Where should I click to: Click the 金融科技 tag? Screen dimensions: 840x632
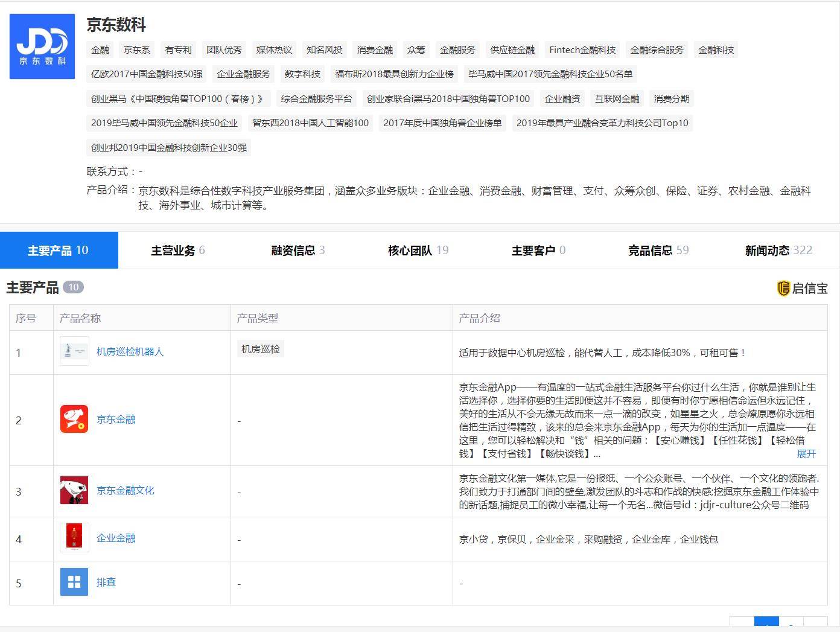coord(716,49)
